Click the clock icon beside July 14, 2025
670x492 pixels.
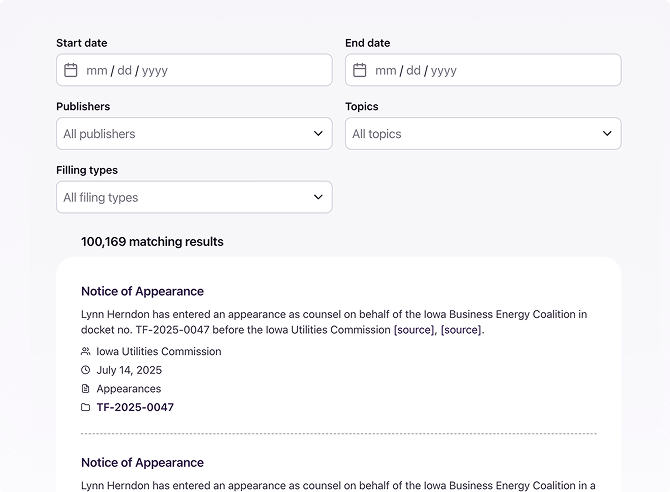point(85,370)
